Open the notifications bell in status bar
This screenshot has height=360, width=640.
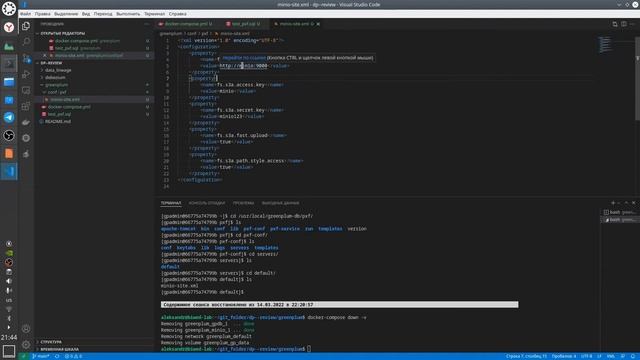[632, 356]
